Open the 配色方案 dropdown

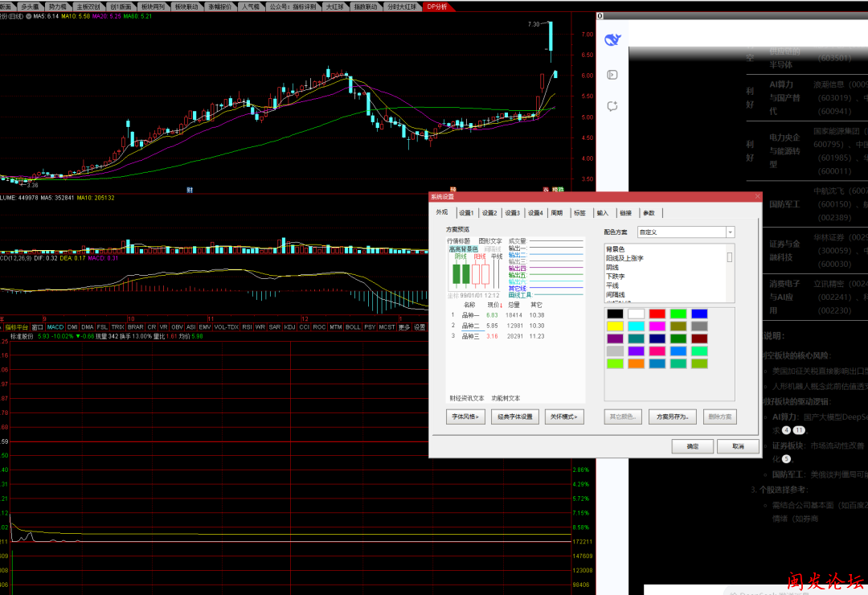point(730,232)
